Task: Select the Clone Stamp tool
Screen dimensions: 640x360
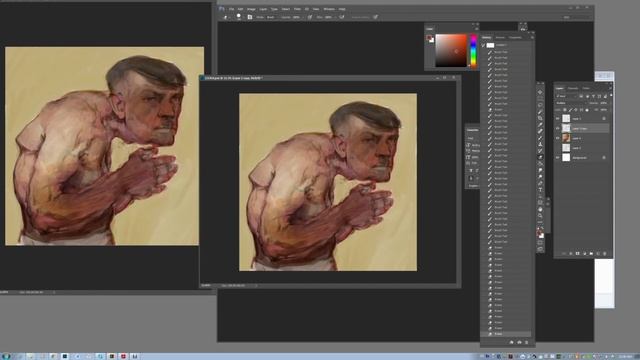Action: point(540,144)
